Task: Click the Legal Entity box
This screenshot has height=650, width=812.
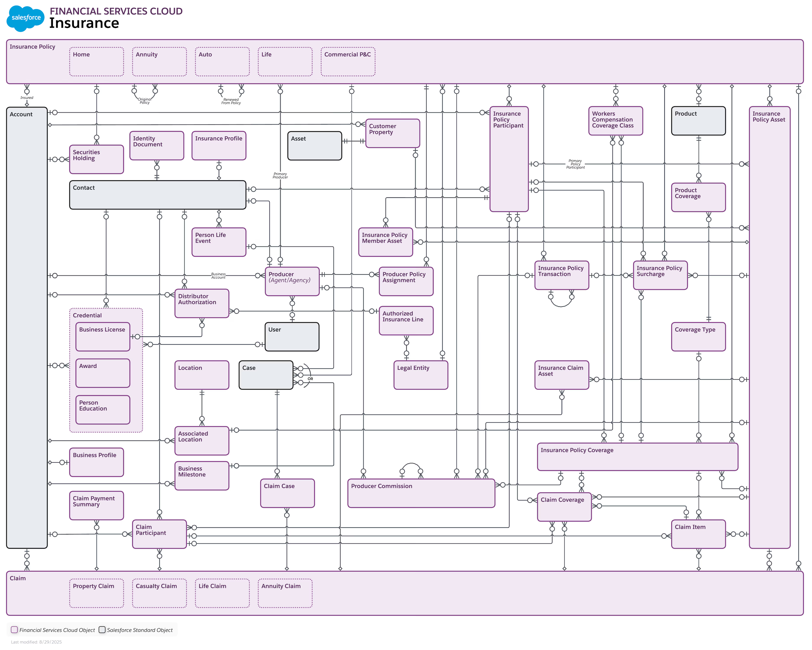Action: coord(421,375)
